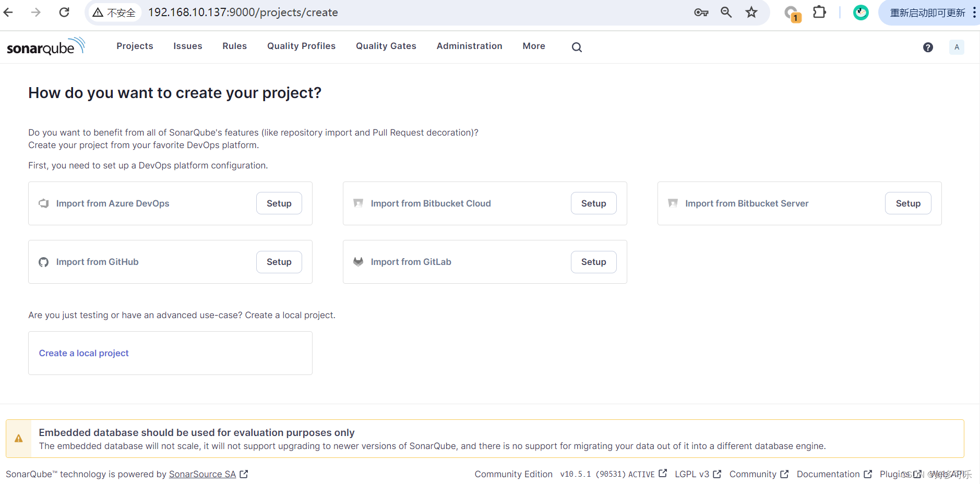Reload the page with refresh icon
Screen dimensions: 980x484
64,12
